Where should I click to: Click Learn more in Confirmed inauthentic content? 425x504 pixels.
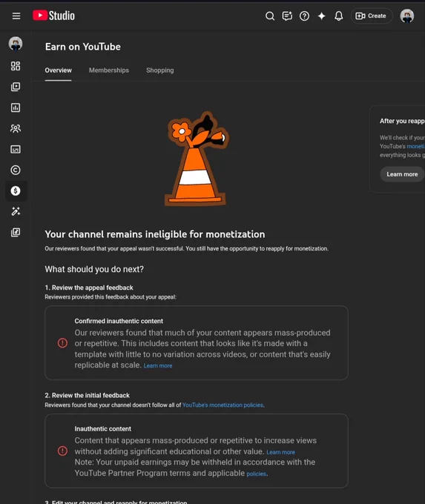pyautogui.click(x=158, y=366)
